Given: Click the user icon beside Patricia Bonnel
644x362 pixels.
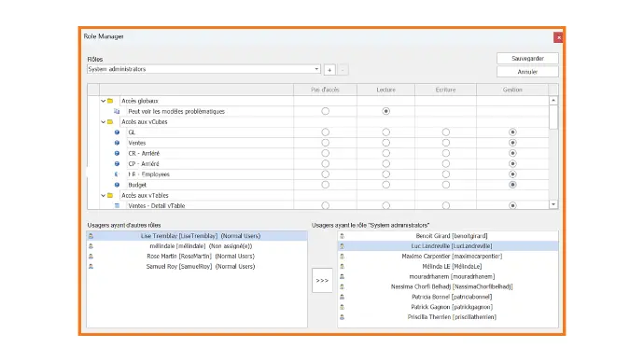Looking at the screenshot, I should coord(343,297).
